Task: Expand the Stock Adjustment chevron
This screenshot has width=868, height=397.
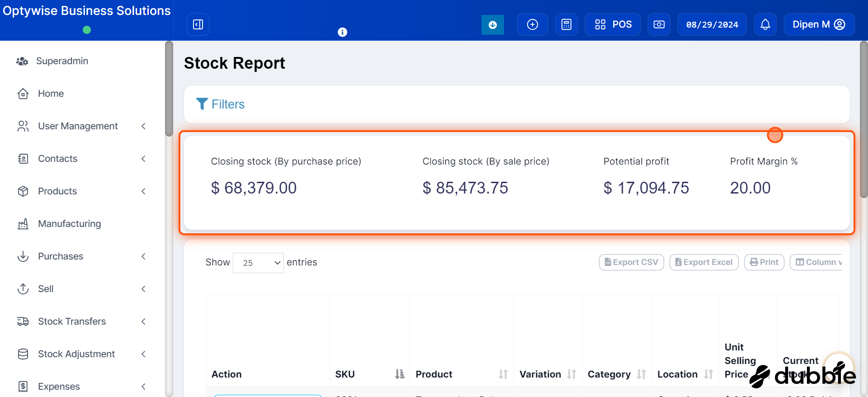Action: 143,354
